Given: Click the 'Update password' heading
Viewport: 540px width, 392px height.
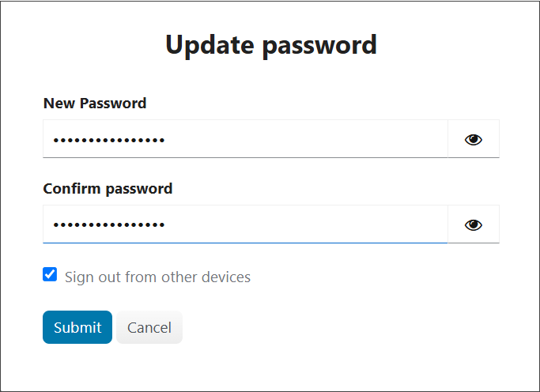Looking at the screenshot, I should click(271, 45).
